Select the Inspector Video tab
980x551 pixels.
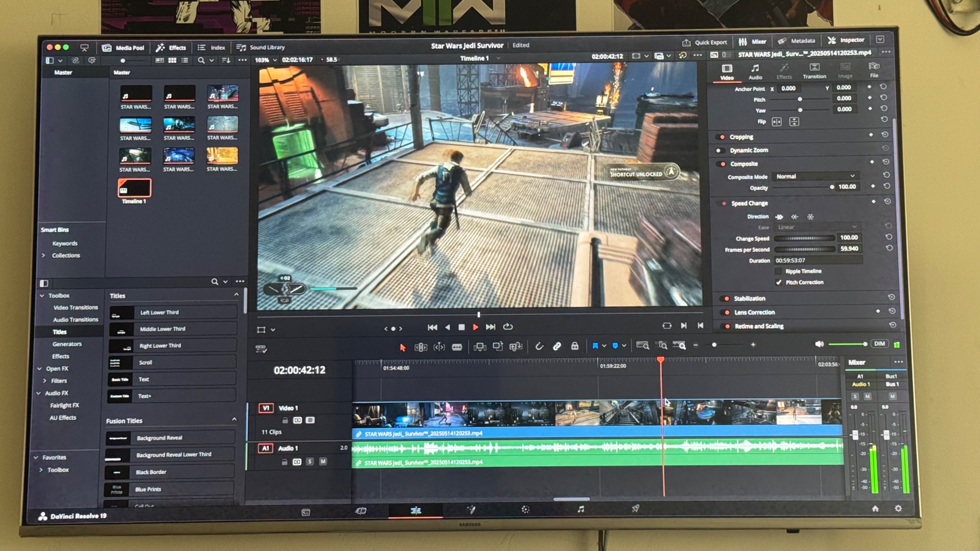tap(726, 72)
